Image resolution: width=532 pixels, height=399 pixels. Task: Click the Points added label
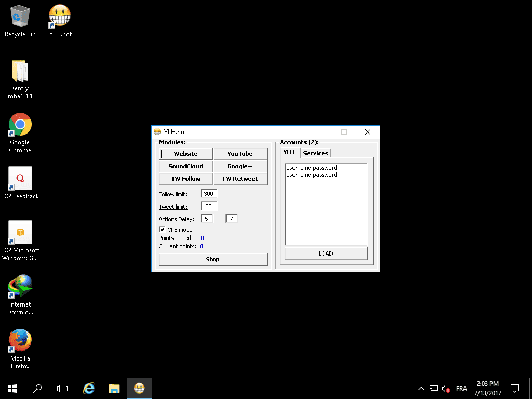click(176, 238)
